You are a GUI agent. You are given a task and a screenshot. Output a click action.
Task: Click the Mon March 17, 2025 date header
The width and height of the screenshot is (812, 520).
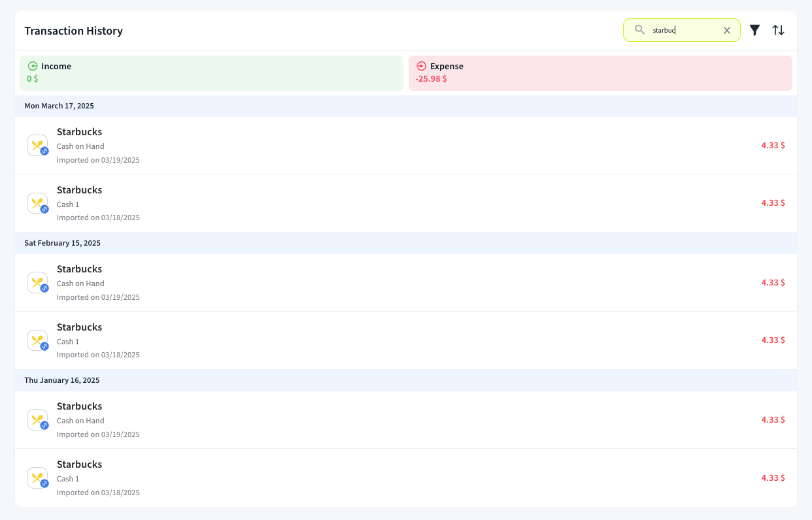406,106
